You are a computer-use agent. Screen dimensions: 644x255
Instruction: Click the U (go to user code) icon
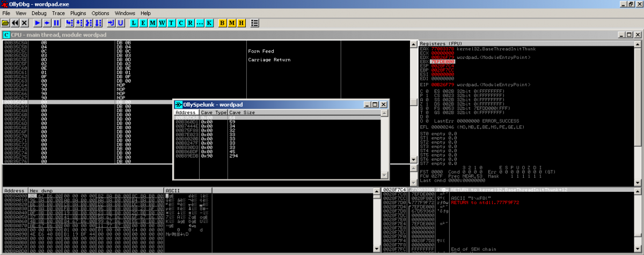tap(120, 23)
